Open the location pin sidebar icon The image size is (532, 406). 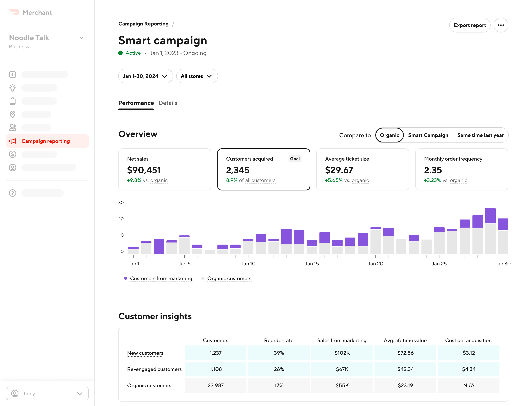pos(13,114)
